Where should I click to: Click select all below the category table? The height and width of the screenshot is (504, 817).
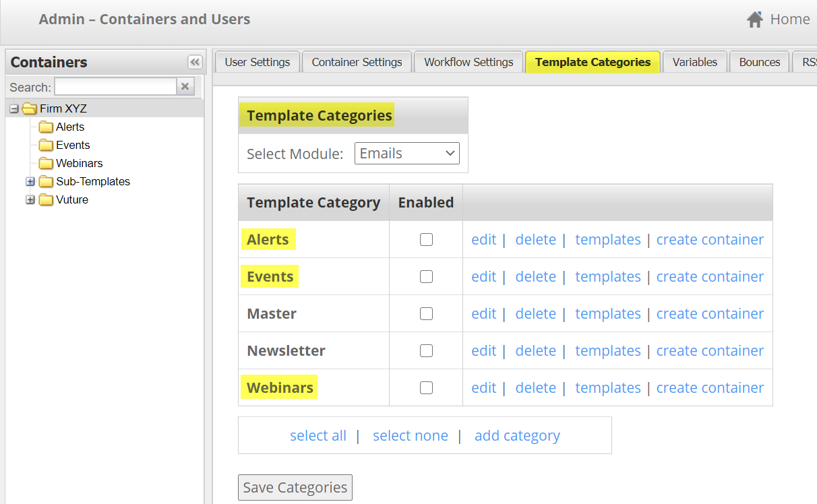click(x=318, y=435)
